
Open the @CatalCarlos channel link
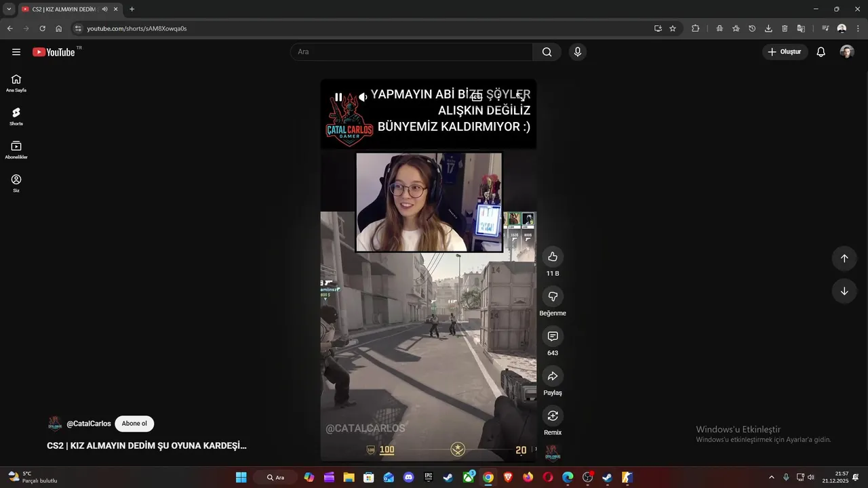pyautogui.click(x=89, y=424)
